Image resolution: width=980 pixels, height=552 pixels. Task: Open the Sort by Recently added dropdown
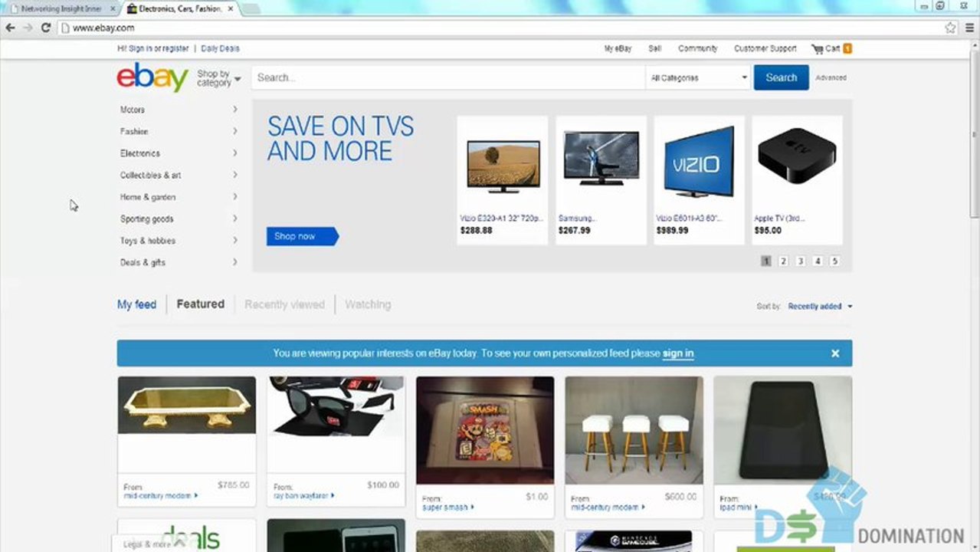pyautogui.click(x=820, y=306)
